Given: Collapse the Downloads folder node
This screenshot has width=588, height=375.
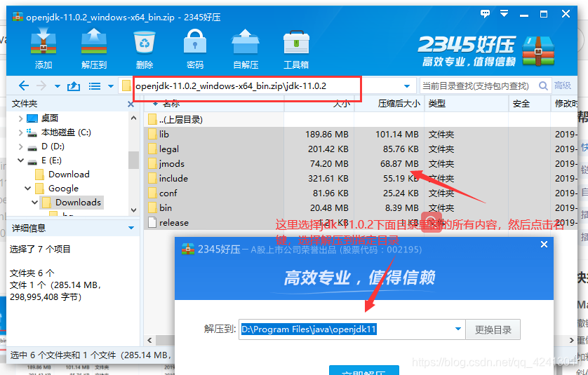Looking at the screenshot, I should 35,203.
